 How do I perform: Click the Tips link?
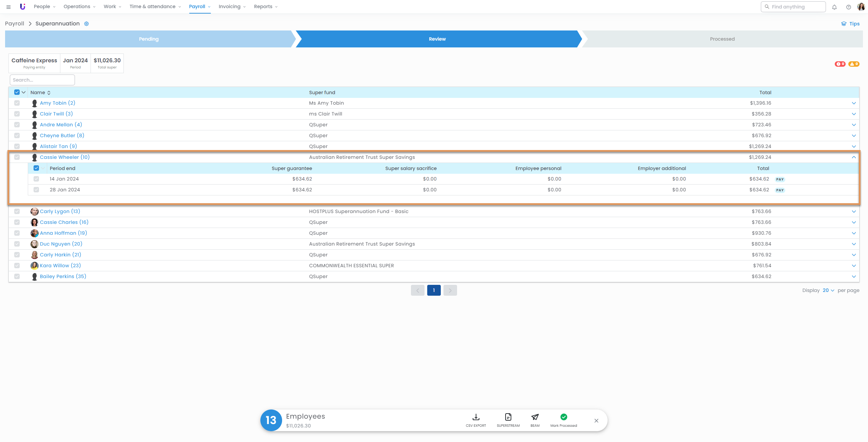coord(850,24)
